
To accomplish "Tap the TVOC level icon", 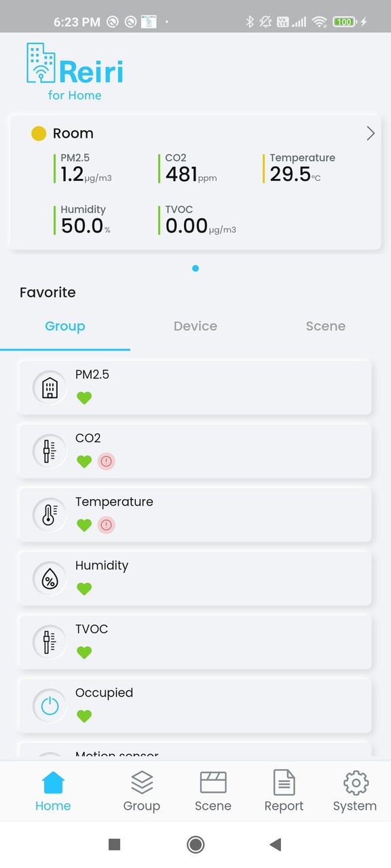I will (x=49, y=642).
